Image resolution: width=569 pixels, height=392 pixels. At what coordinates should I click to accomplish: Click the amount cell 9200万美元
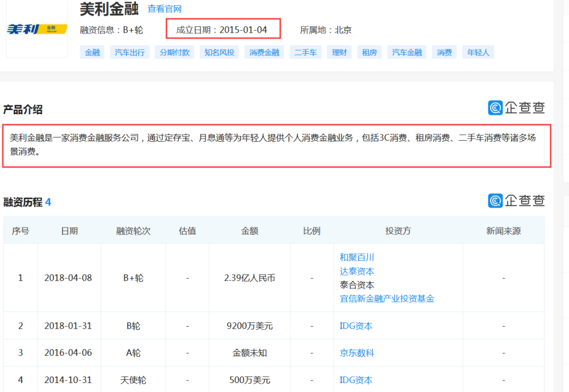pyautogui.click(x=250, y=326)
